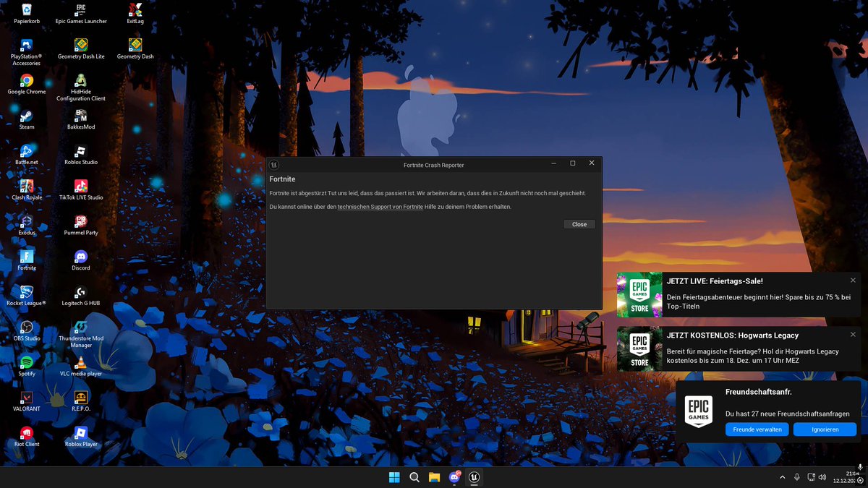Viewport: 868px width, 488px height.
Task: Dismiss the Hogwarts Legacy notification
Action: coord(853,335)
